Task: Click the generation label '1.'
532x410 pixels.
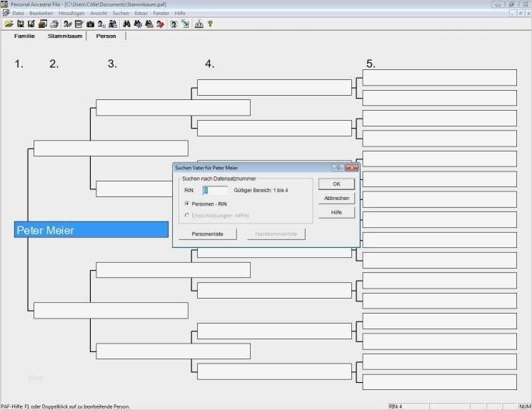Action: click(19, 64)
